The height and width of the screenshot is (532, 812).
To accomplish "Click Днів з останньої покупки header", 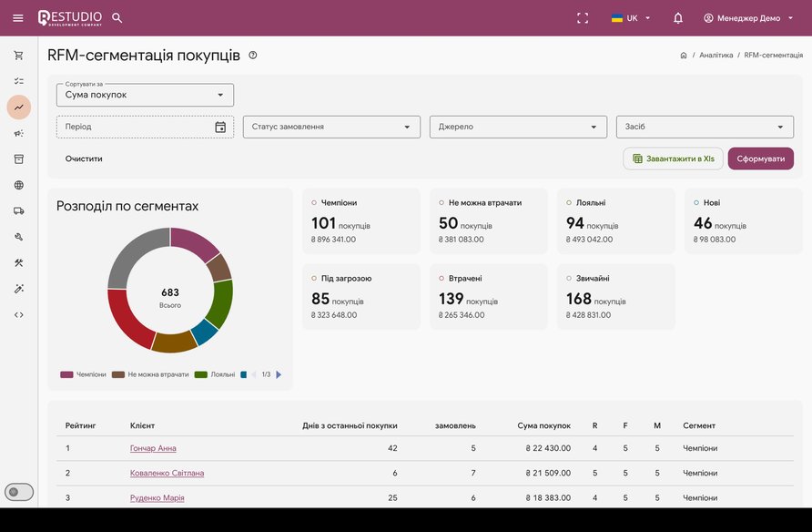I will click(350, 425).
